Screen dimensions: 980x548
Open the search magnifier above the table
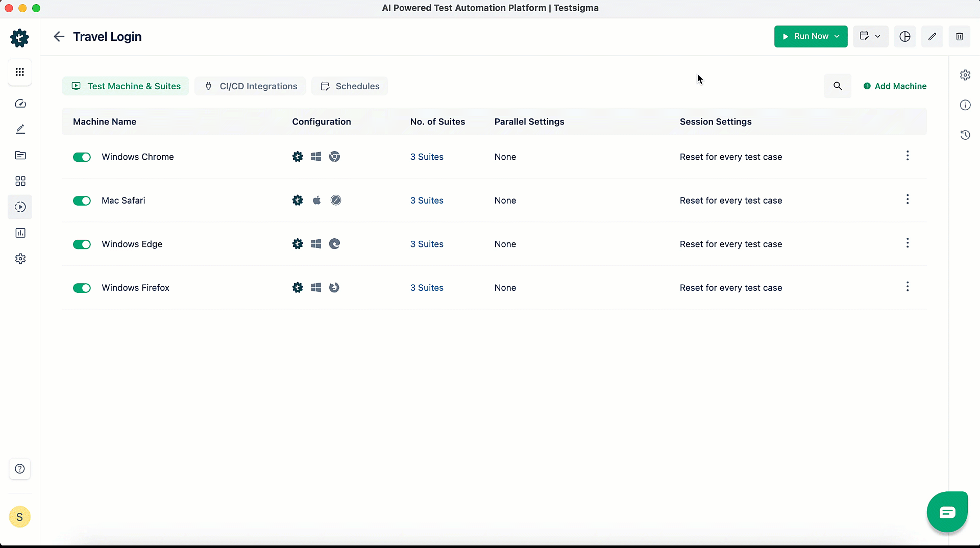point(838,86)
